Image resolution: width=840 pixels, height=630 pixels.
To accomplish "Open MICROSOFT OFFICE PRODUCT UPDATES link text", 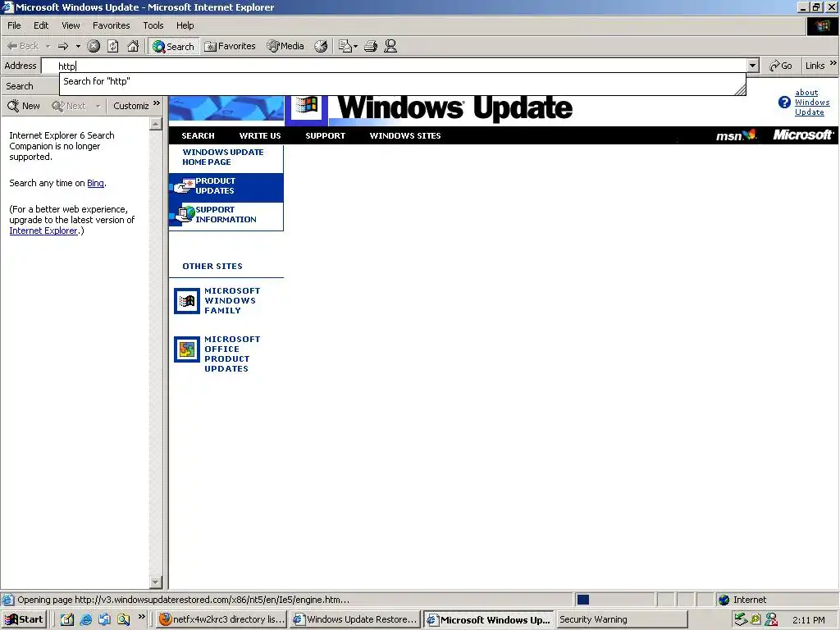I will [232, 354].
